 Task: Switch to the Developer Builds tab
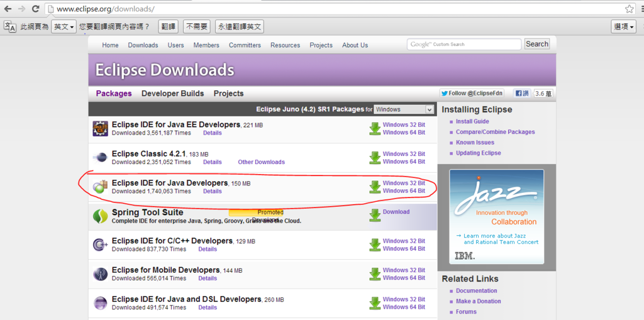tap(172, 94)
